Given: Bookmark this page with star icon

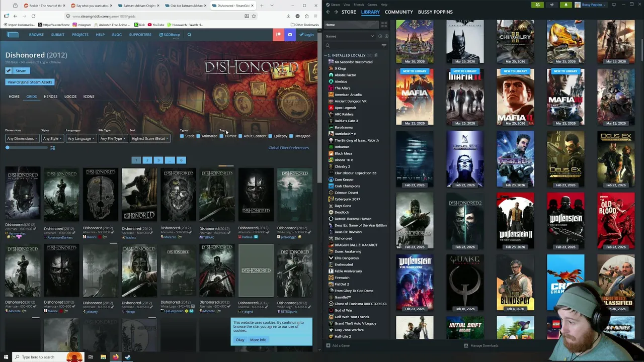Looking at the screenshot, I should pos(254,16).
